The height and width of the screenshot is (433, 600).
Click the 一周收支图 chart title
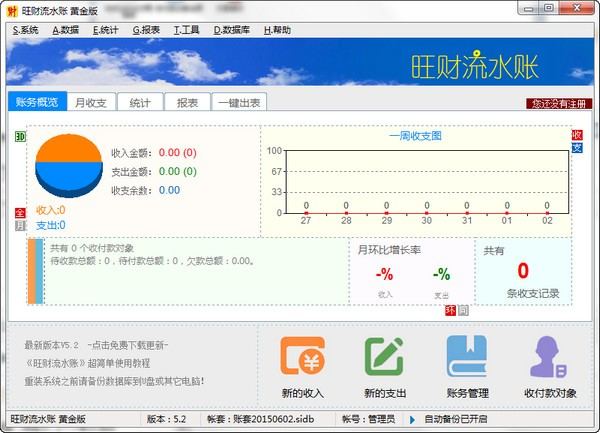pyautogui.click(x=416, y=136)
